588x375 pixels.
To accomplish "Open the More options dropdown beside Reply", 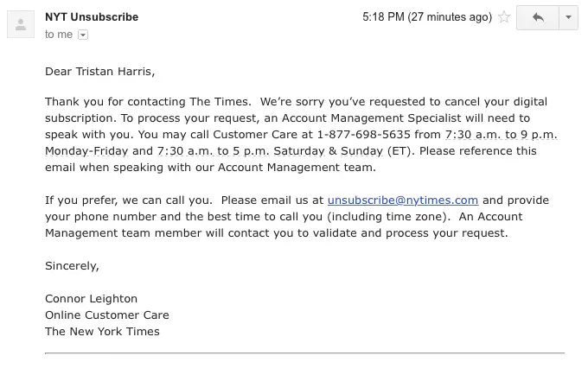I will pyautogui.click(x=569, y=17).
